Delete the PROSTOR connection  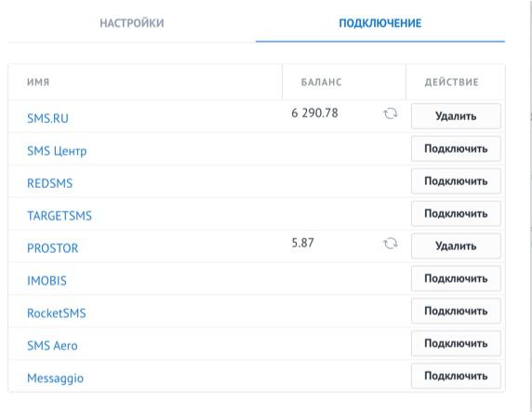click(x=456, y=246)
